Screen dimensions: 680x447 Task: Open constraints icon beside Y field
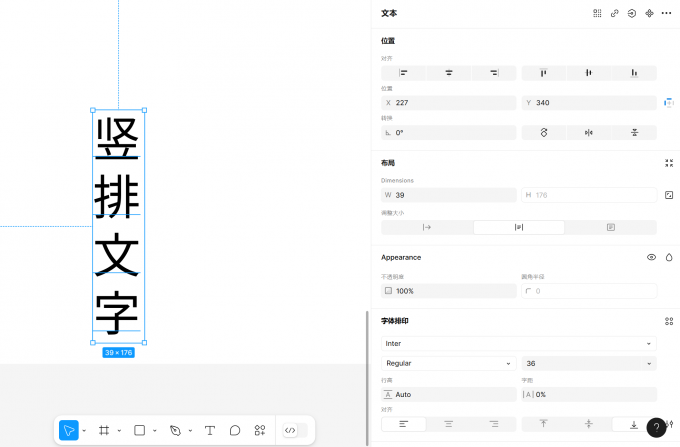click(669, 103)
